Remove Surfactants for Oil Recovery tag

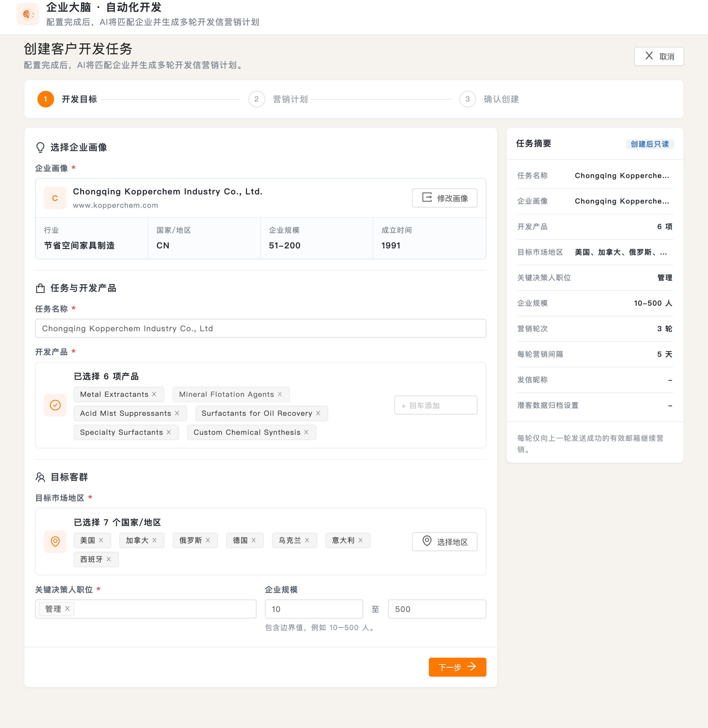tap(318, 413)
